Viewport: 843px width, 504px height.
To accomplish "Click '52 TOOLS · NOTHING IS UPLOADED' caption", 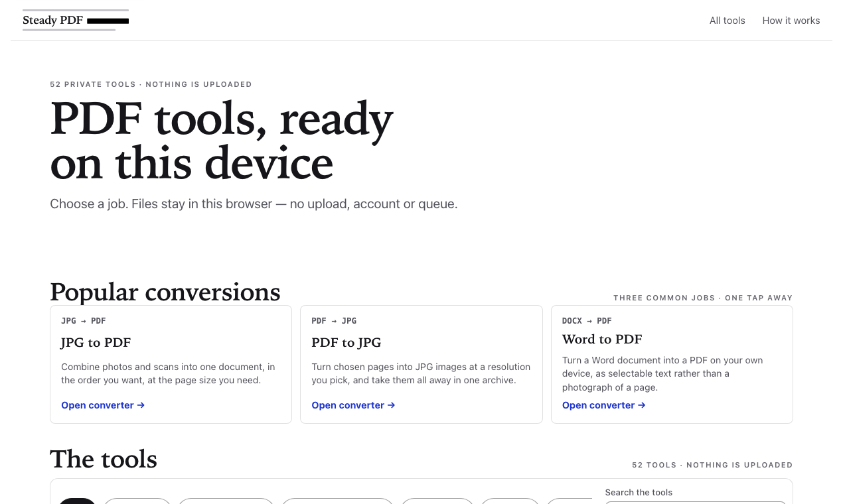I will coord(712,465).
